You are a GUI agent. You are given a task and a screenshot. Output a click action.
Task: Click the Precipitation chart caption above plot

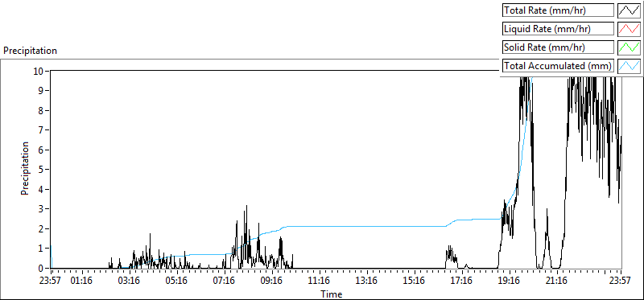30,51
